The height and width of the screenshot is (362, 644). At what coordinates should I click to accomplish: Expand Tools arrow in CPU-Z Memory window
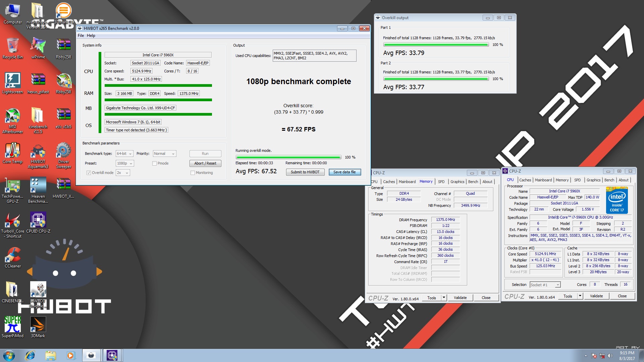(444, 298)
